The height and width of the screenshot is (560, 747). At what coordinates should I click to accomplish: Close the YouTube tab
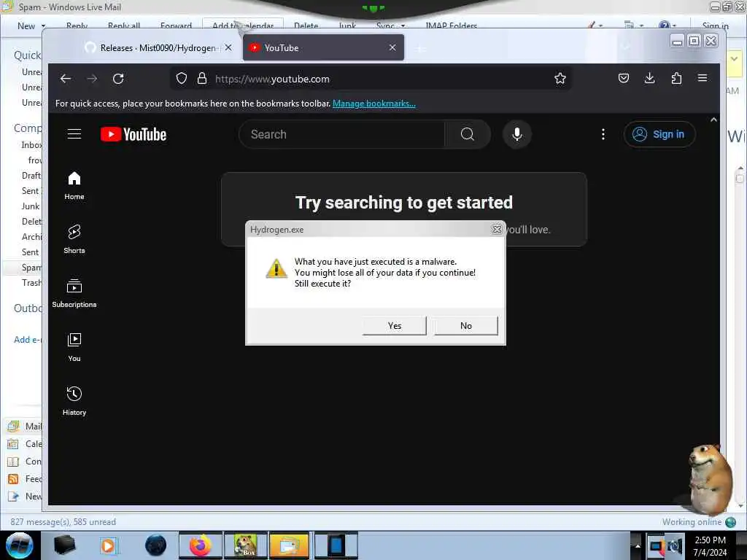[392, 47]
